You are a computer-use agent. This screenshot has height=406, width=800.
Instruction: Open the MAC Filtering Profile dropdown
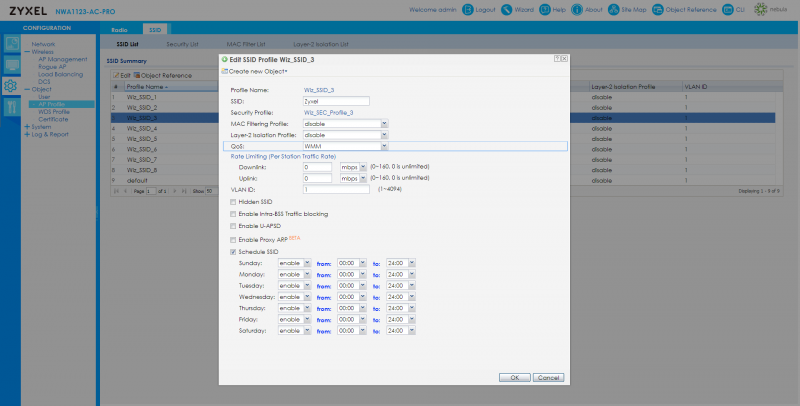click(x=384, y=123)
